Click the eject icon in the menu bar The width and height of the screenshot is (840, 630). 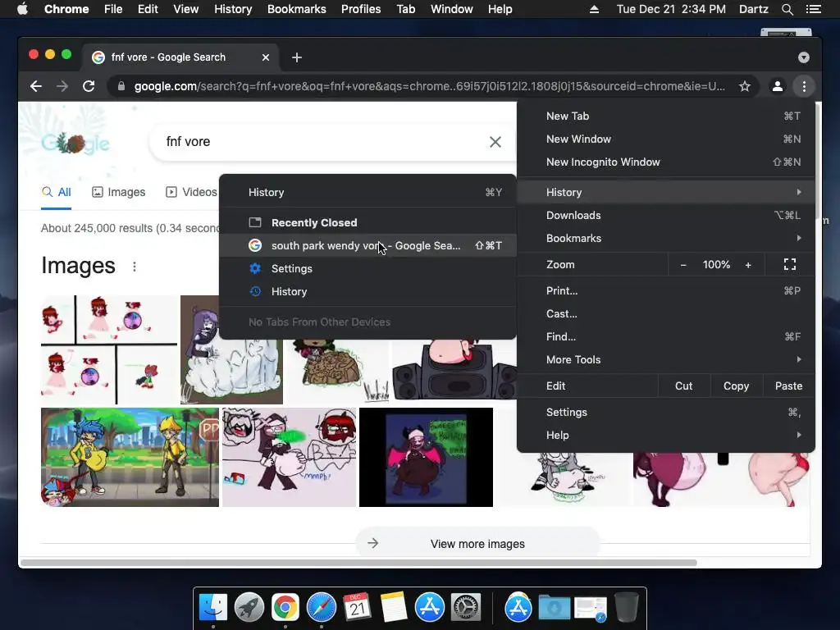click(594, 9)
